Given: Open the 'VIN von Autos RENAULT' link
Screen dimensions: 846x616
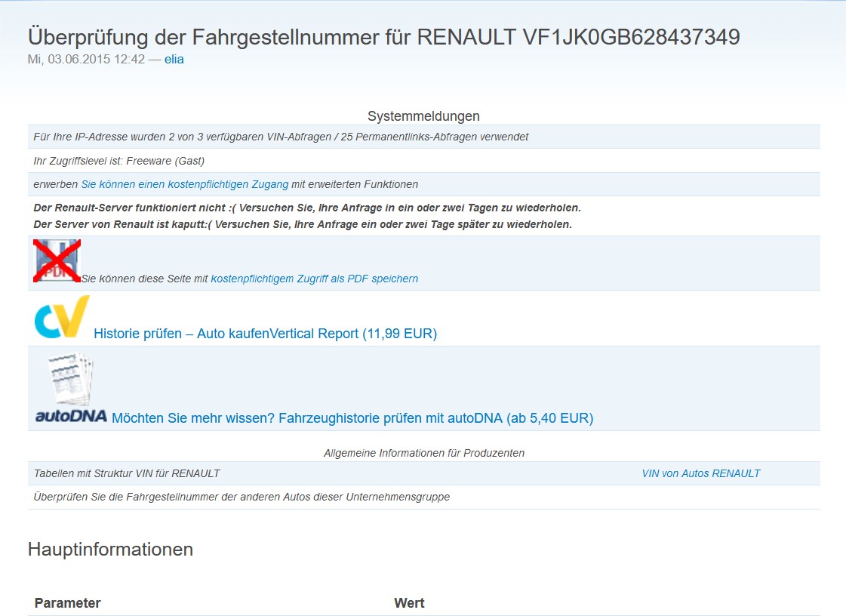Looking at the screenshot, I should point(700,473).
